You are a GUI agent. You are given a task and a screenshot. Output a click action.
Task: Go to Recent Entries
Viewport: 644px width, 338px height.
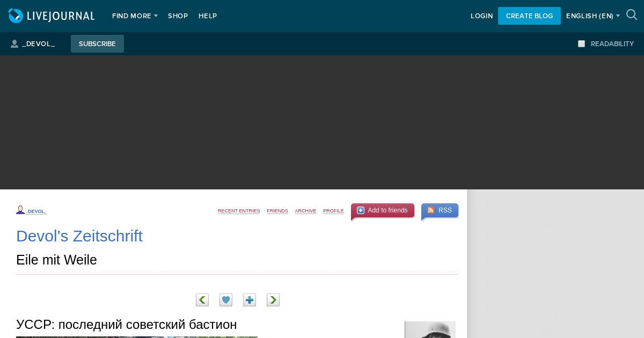[x=239, y=211]
